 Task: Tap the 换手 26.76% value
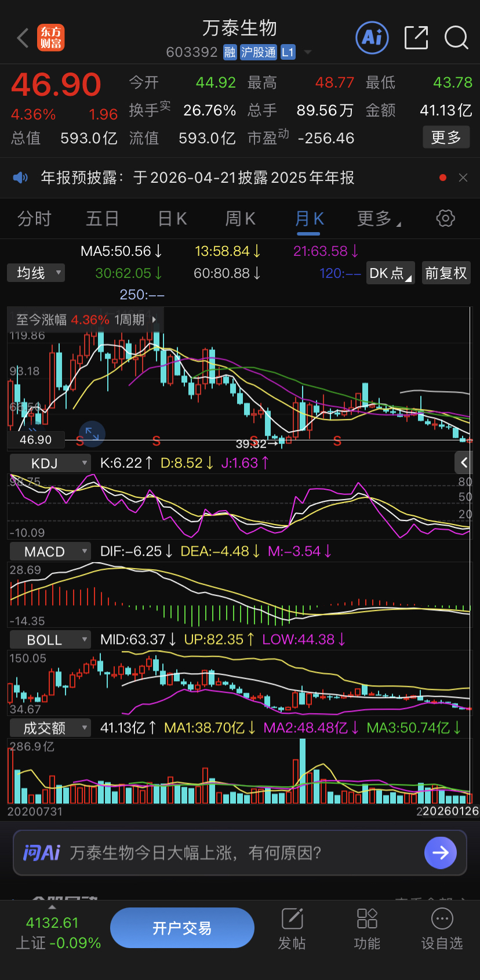pos(210,110)
